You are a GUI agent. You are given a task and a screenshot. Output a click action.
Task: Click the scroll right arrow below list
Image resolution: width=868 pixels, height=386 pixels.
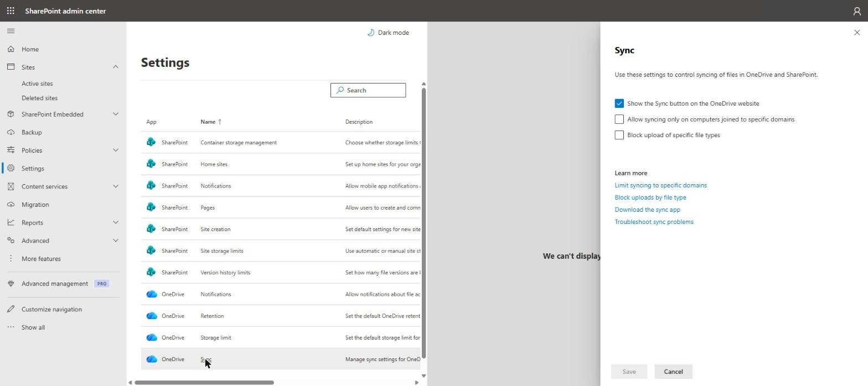[x=417, y=382]
